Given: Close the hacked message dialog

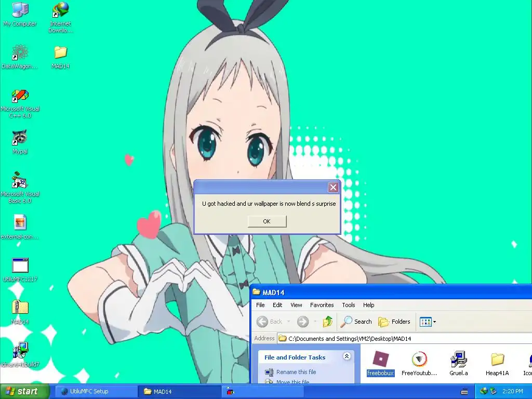Looking at the screenshot, I should pyautogui.click(x=333, y=187).
